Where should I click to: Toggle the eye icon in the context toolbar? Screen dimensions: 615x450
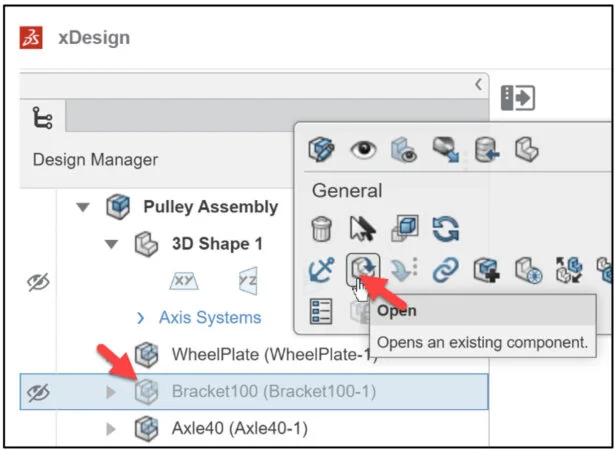coord(362,150)
